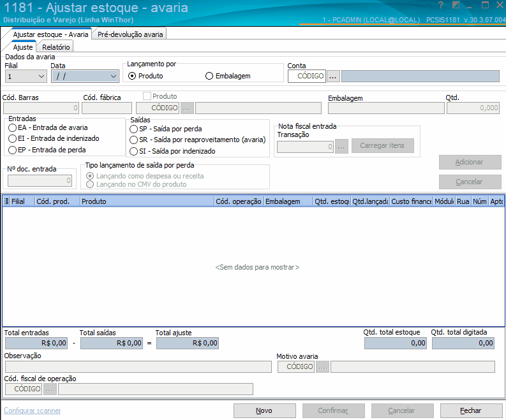Focus the Embalagem field
The height and width of the screenshot is (420, 506).
(386, 108)
